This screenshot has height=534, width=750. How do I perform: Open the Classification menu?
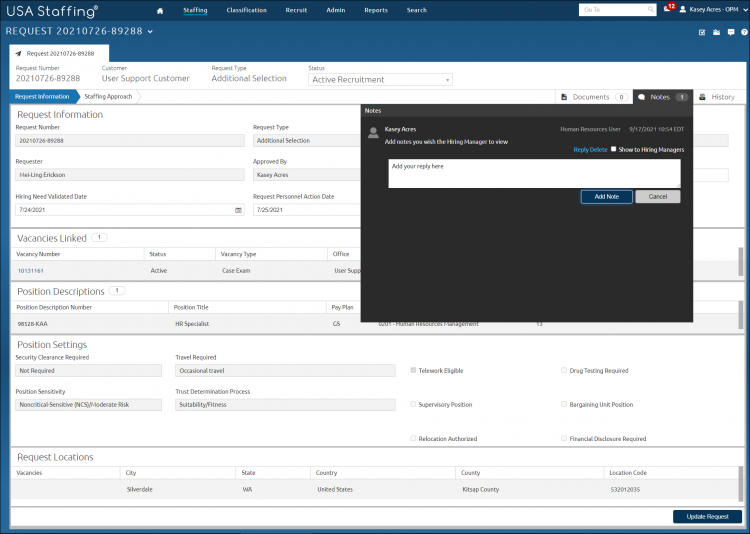point(246,10)
